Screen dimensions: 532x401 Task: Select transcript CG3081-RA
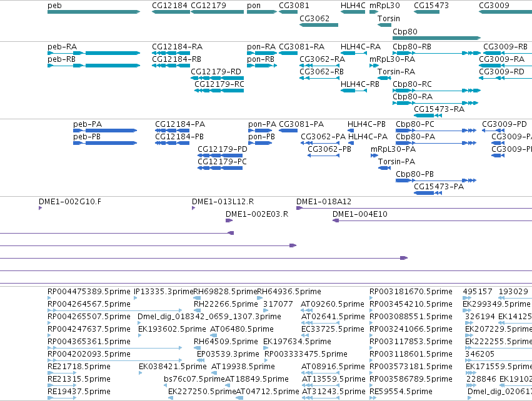coord(301,46)
